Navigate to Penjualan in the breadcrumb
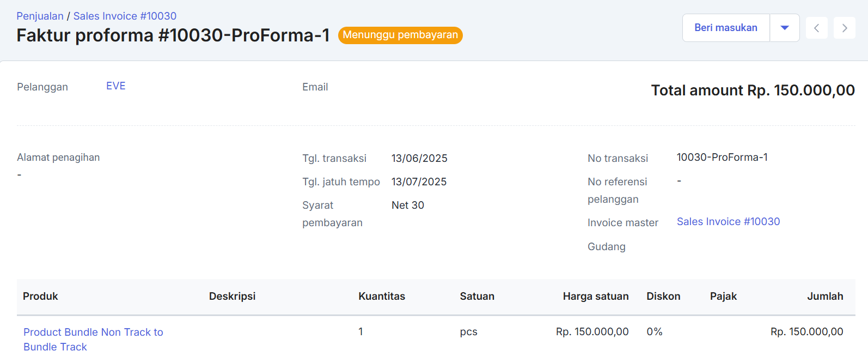Image resolution: width=868 pixels, height=363 pixels. [40, 16]
